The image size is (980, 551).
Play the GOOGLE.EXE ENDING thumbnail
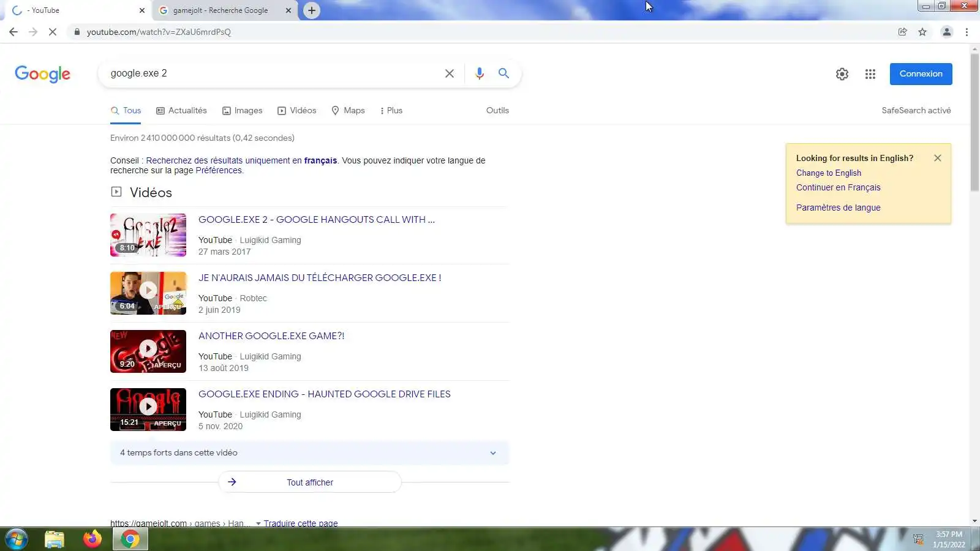(x=148, y=410)
